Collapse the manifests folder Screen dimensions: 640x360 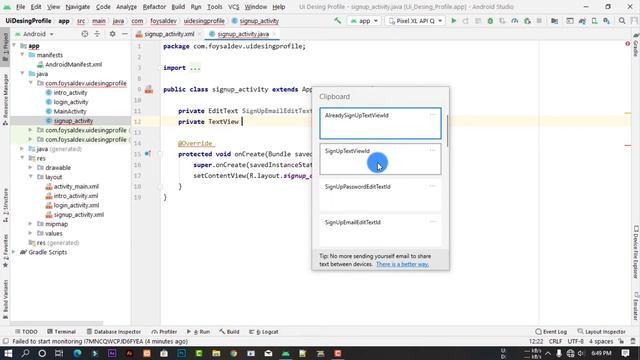tap(22, 55)
